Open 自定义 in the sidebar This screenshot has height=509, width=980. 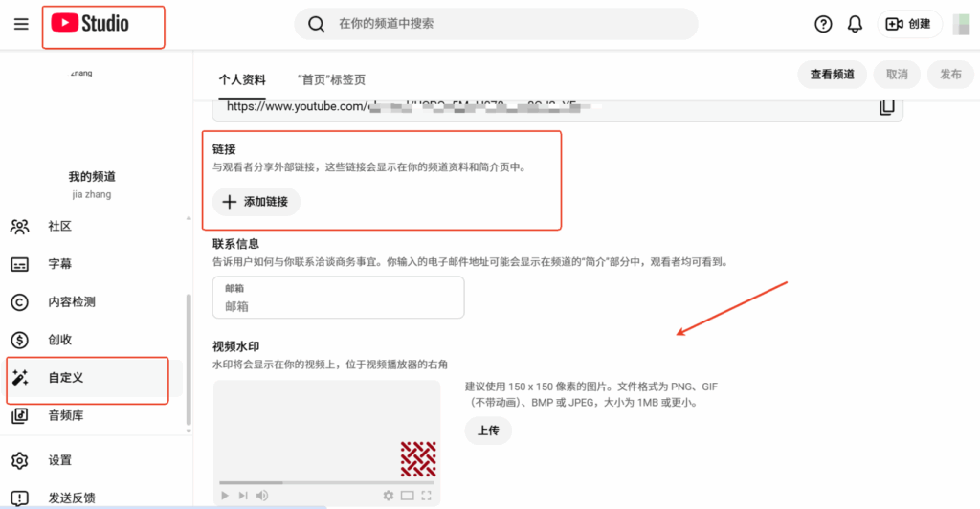[66, 378]
